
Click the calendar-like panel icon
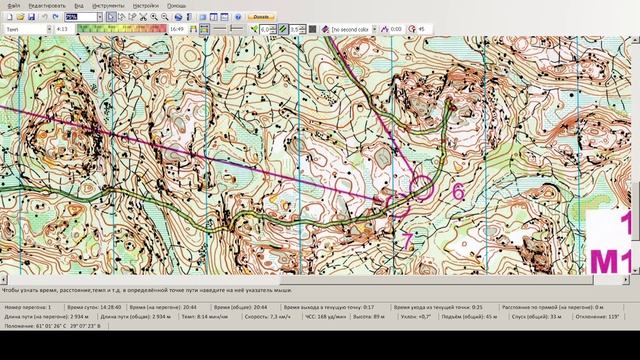click(x=224, y=17)
